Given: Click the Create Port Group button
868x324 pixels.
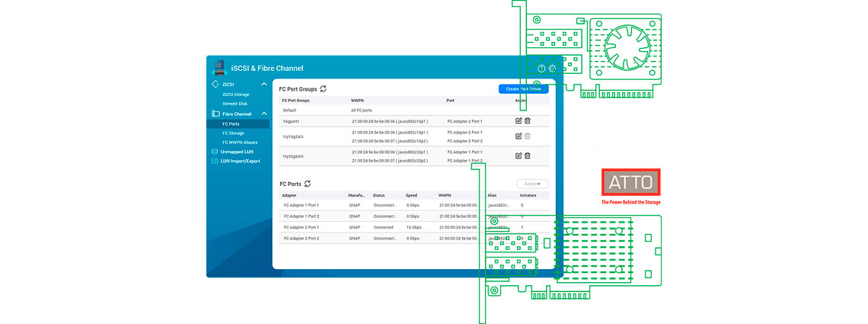Looking at the screenshot, I should click(x=523, y=89).
